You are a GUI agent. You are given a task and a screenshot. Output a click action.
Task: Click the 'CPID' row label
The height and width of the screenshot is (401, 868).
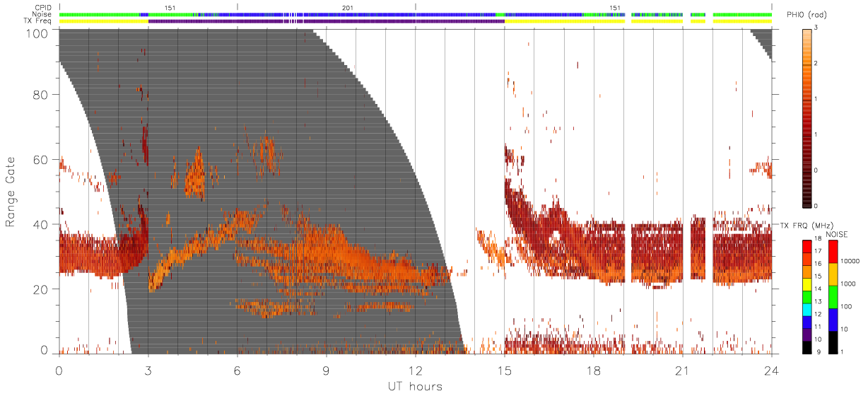click(44, 8)
